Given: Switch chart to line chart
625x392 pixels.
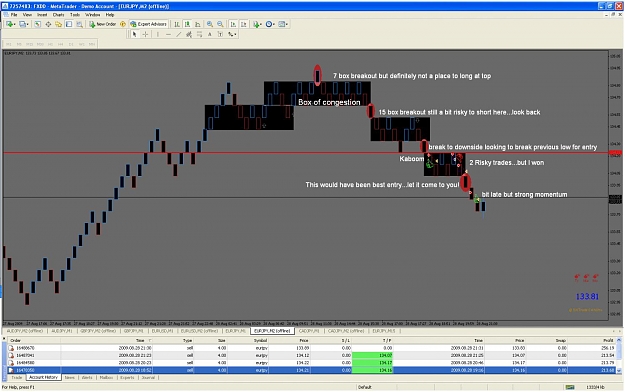Looking at the screenshot, I should click(198, 24).
